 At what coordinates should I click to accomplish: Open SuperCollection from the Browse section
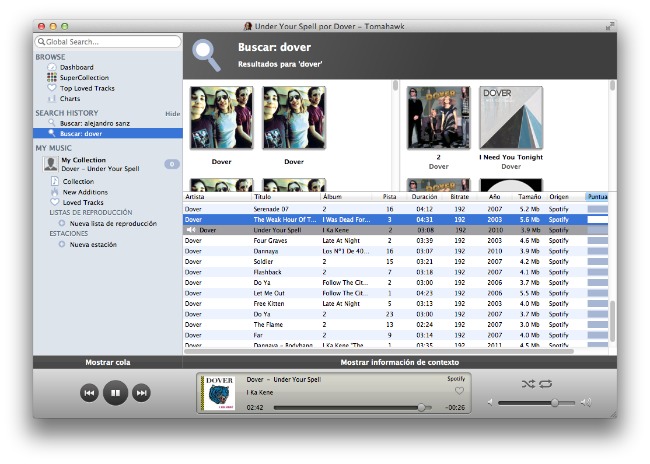click(x=83, y=77)
